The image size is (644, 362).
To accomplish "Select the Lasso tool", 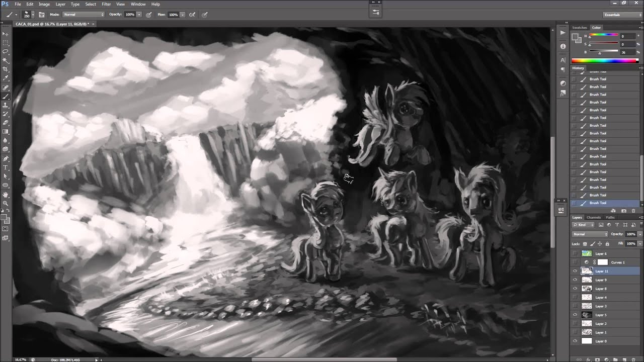I will (6, 51).
